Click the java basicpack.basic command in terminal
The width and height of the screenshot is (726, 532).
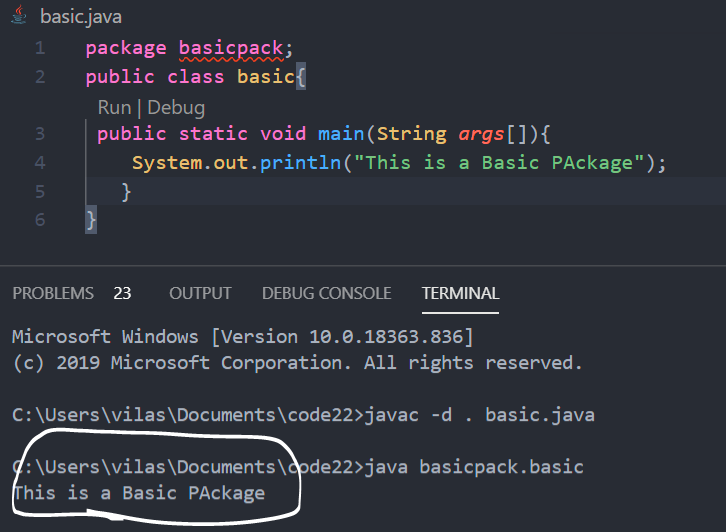(474, 467)
